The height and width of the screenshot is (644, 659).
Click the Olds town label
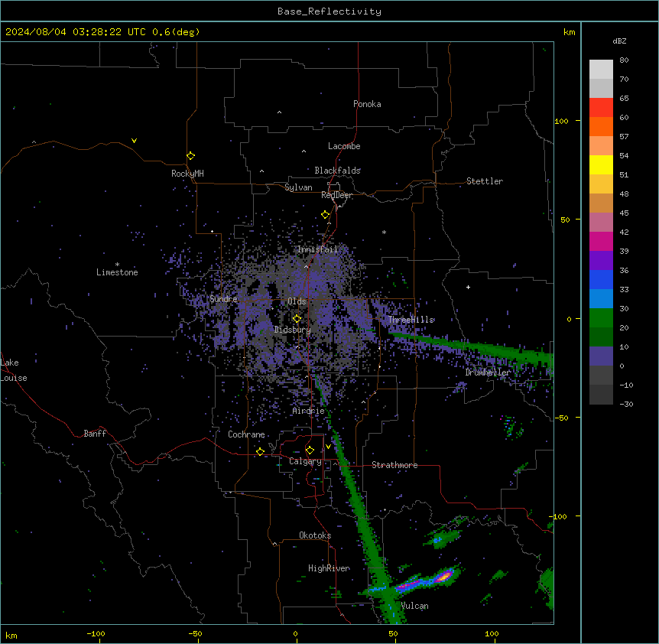297,301
